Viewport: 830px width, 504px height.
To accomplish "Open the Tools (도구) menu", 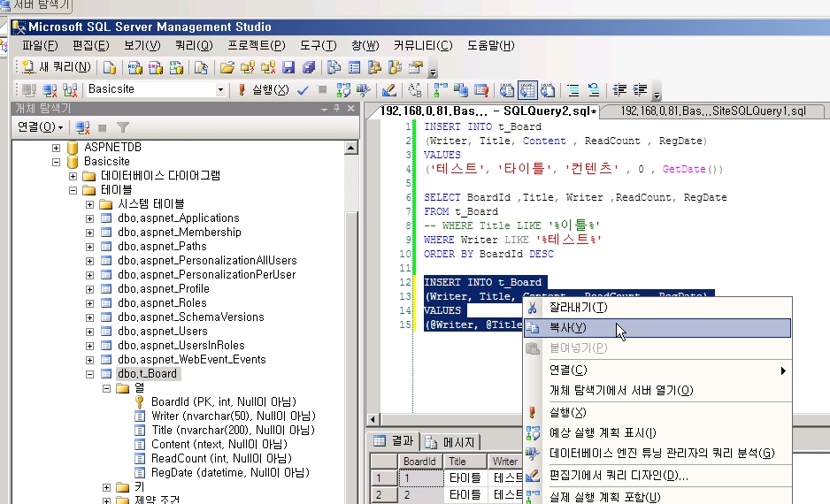I will pos(319,45).
